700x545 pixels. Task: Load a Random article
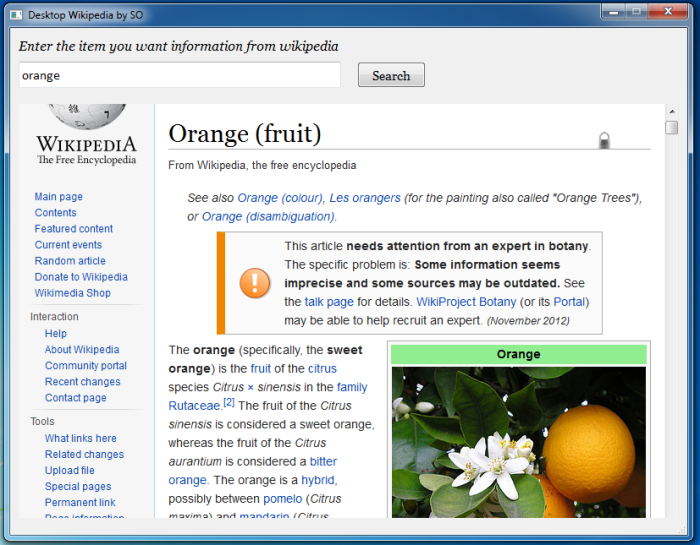point(70,261)
